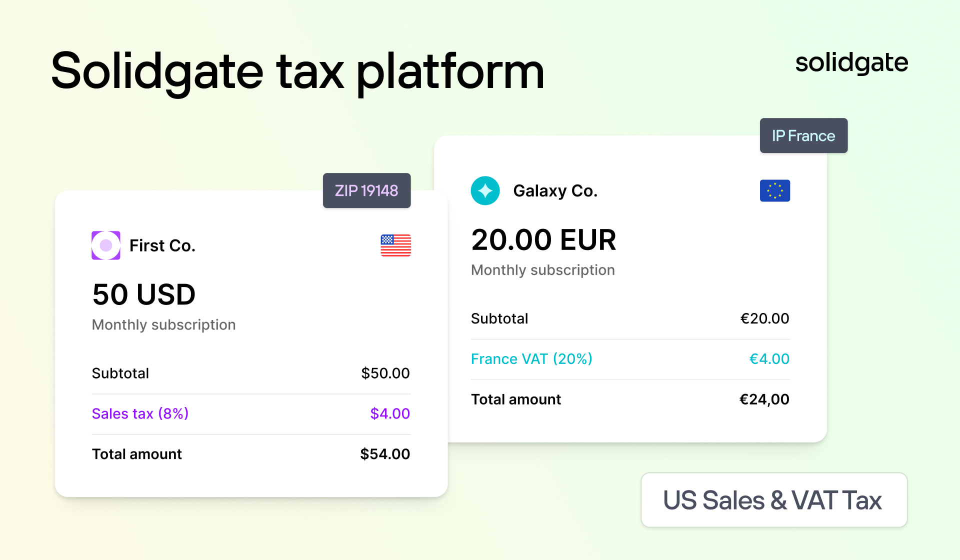The width and height of the screenshot is (960, 560).
Task: Click the Sales tax (8%) line
Action: tap(250, 414)
